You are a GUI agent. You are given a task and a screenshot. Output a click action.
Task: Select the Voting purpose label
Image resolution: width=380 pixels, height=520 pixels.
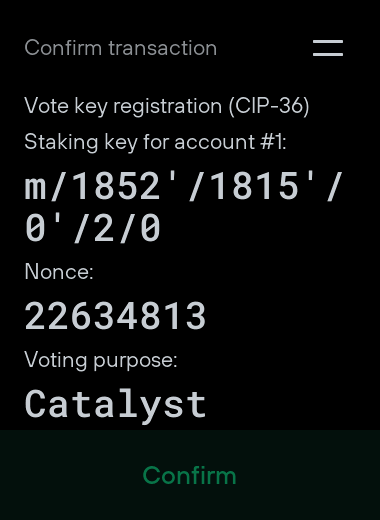pos(101,361)
